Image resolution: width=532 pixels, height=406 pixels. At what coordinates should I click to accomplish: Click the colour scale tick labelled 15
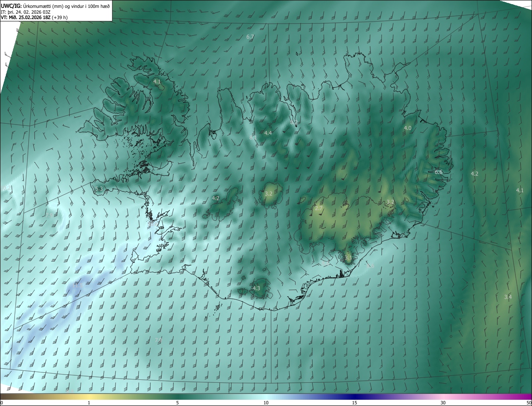(355, 403)
